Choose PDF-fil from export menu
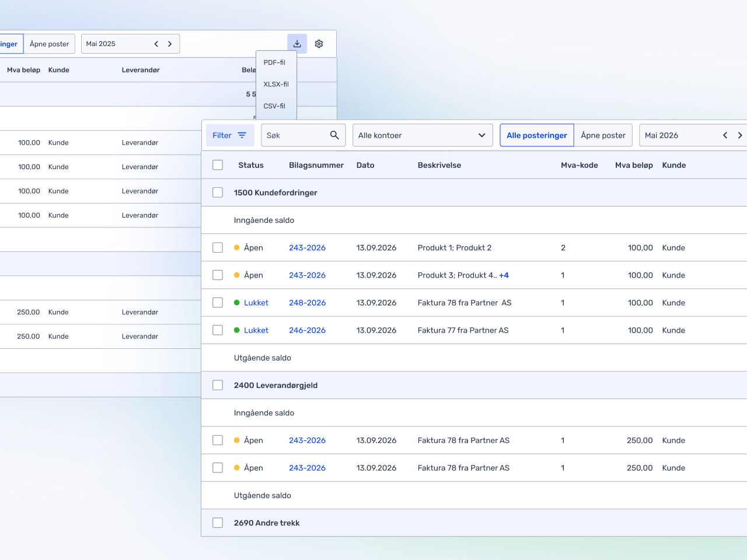The image size is (747, 560). [x=274, y=62]
